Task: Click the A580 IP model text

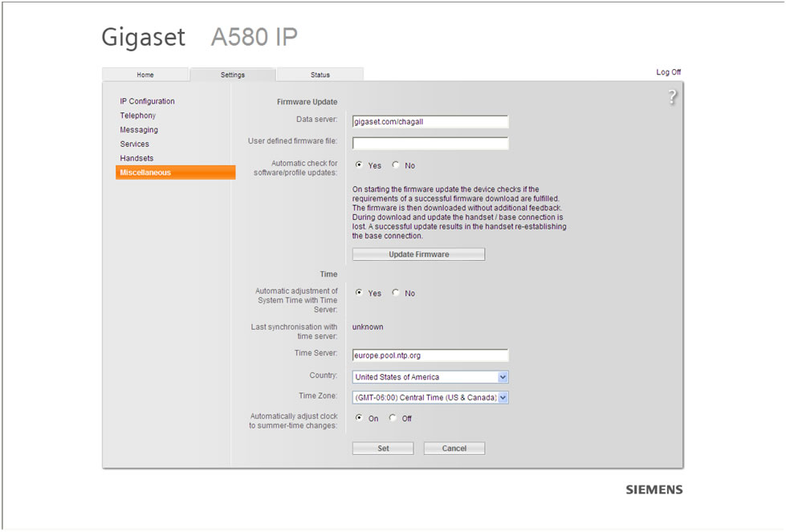Action: tap(255, 37)
